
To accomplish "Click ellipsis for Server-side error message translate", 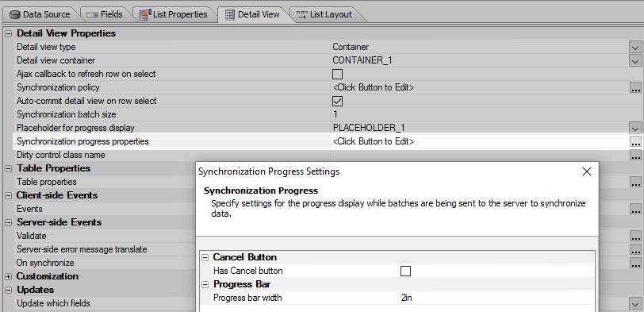I will point(635,249).
